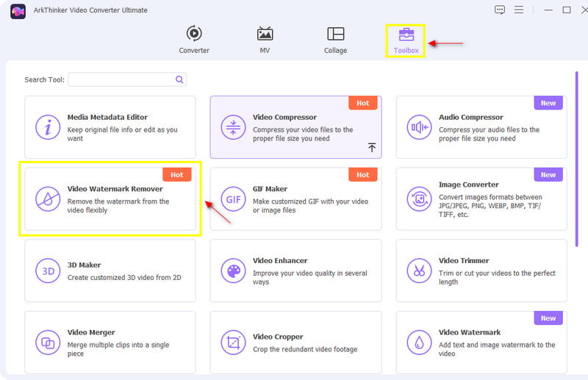Open the feedback chat bubble icon
Screen dimensions: 588x380
pyautogui.click(x=500, y=10)
